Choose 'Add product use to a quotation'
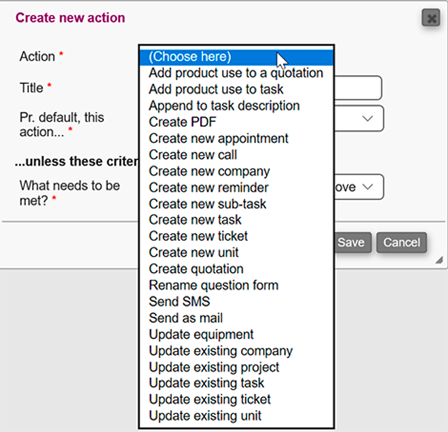This screenshot has width=448, height=432. (x=236, y=73)
